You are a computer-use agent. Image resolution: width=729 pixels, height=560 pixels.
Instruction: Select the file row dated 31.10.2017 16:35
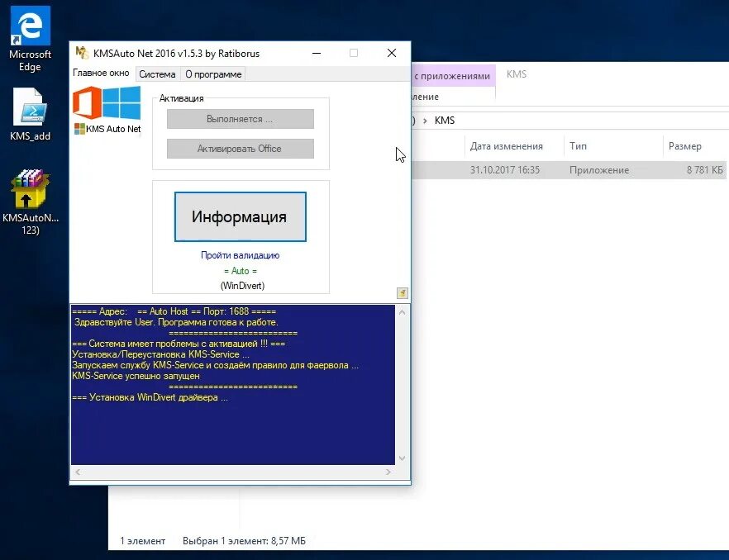(x=569, y=170)
